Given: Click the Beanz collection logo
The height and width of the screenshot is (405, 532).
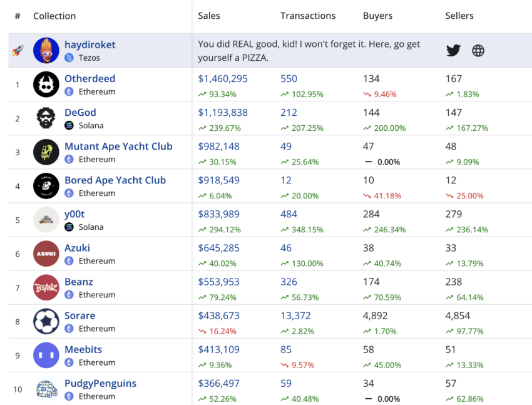Looking at the screenshot, I should pyautogui.click(x=46, y=288).
